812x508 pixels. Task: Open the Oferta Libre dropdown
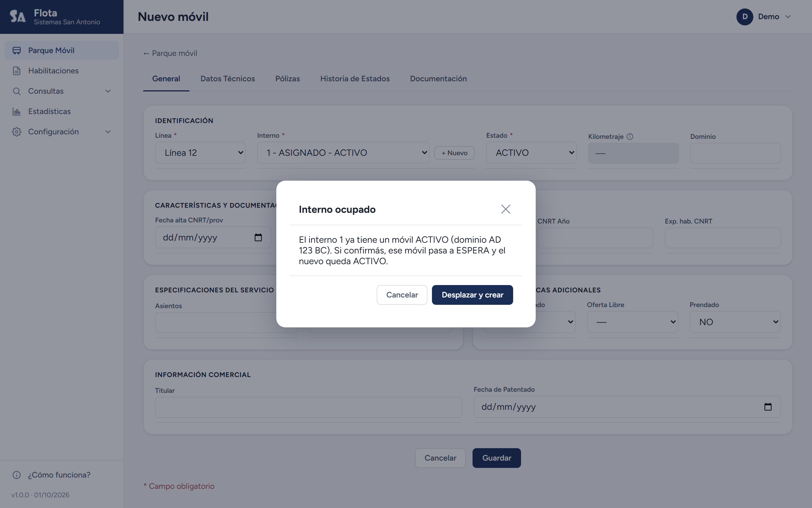[632, 322]
